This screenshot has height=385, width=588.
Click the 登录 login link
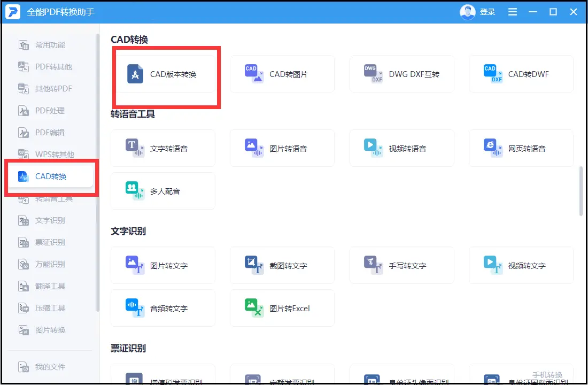(x=487, y=11)
